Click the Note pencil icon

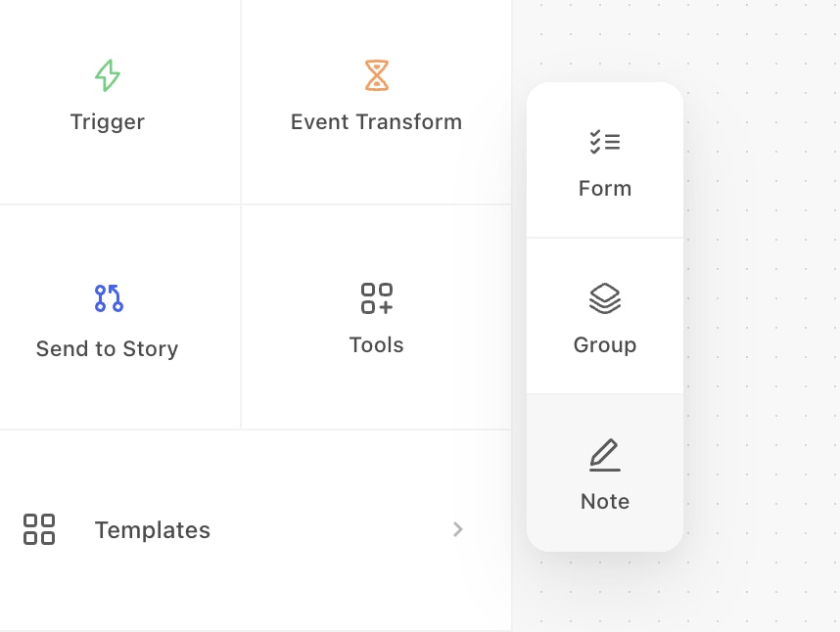605,455
